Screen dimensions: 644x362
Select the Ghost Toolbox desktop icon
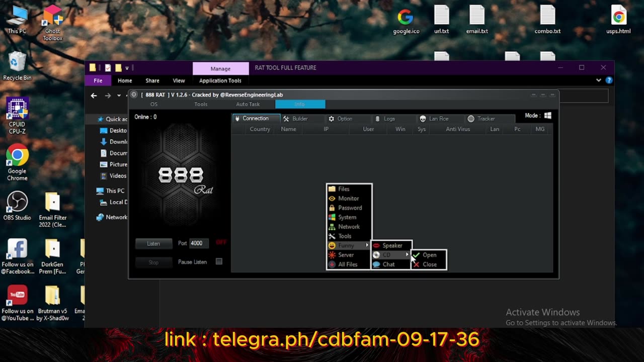click(53, 23)
